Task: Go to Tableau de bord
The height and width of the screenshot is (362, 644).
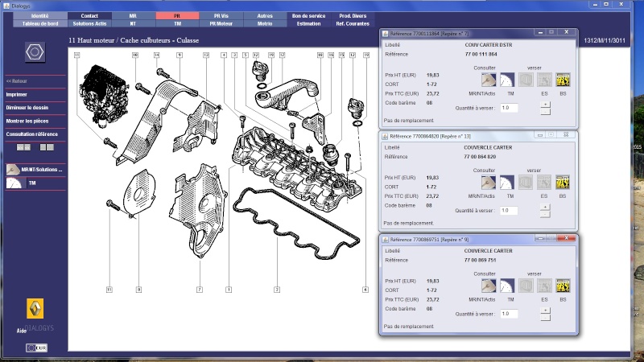Action: point(40,23)
